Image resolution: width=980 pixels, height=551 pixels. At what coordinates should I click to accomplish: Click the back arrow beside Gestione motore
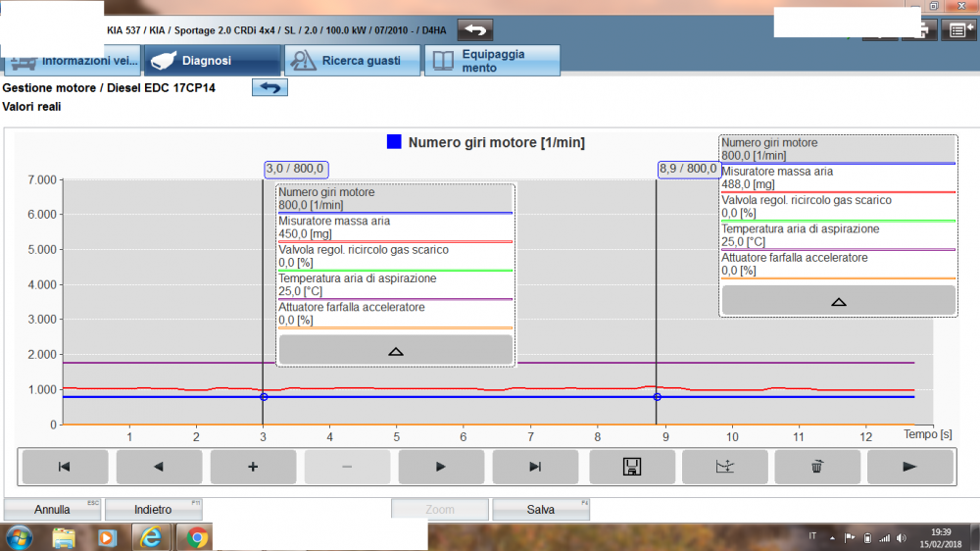[x=269, y=88]
